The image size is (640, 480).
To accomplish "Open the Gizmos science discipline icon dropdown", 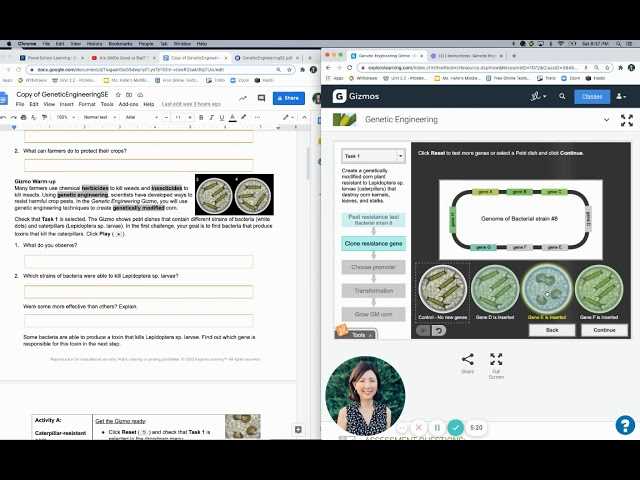I will 538,96.
